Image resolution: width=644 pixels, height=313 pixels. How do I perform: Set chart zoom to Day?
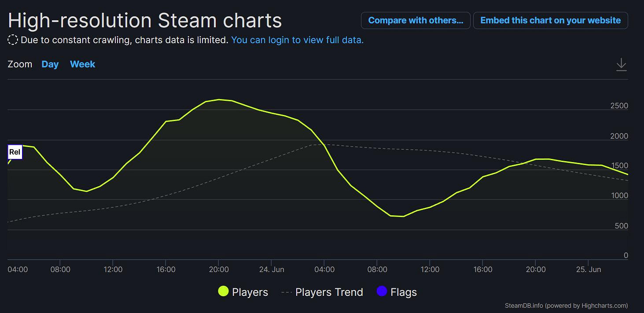pos(50,64)
